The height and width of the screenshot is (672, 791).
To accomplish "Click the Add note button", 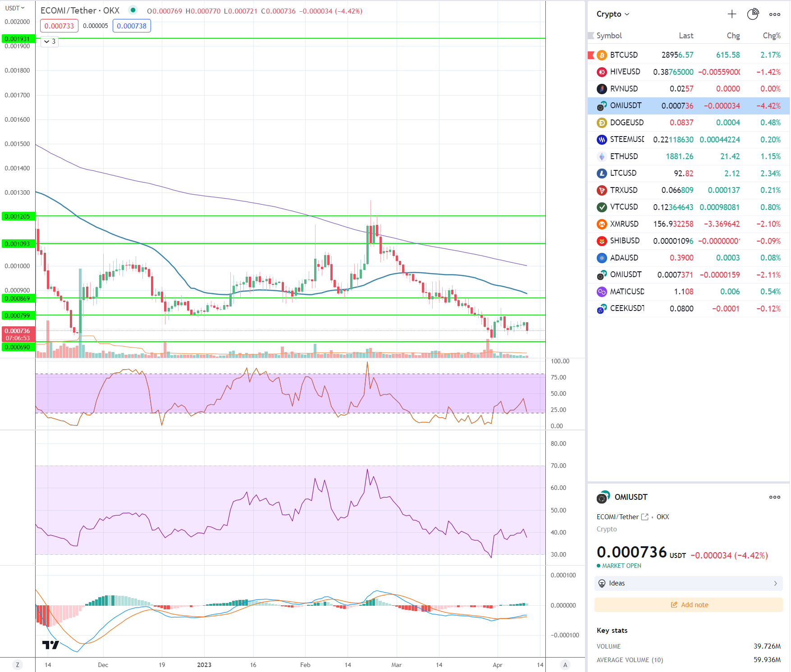I will point(688,605).
